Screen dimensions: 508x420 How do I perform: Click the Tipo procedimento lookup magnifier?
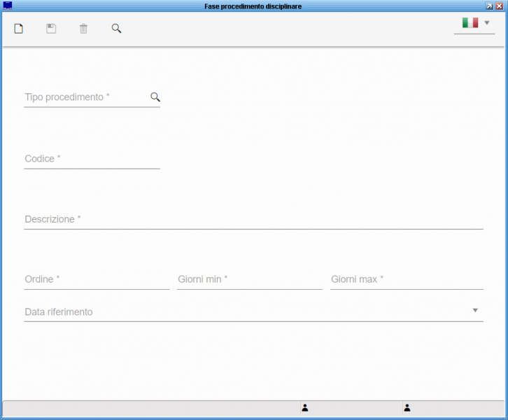[155, 97]
